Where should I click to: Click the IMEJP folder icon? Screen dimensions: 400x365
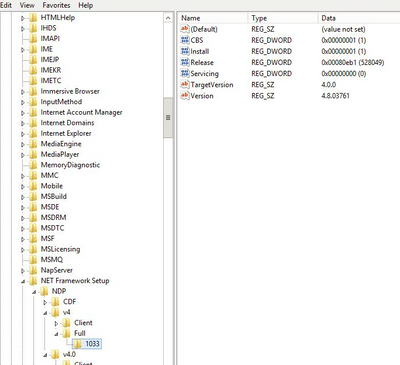tap(33, 60)
